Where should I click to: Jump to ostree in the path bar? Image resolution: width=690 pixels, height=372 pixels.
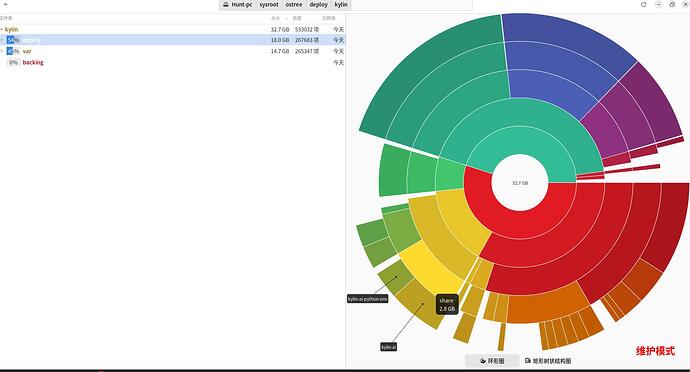(294, 4)
